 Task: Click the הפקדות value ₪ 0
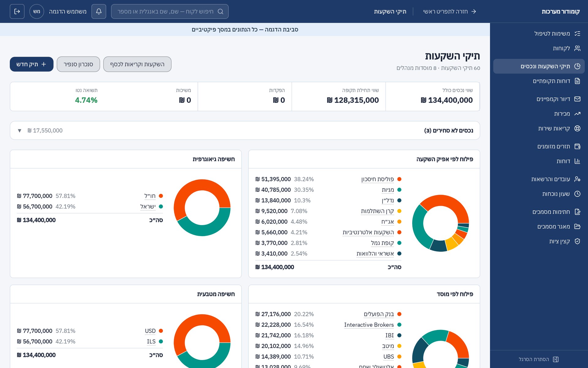tap(279, 100)
